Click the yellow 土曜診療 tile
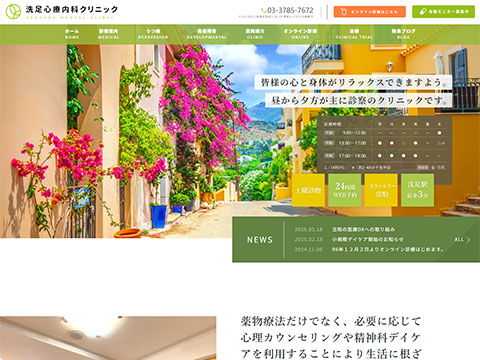This screenshot has width=480, height=360. (308, 190)
